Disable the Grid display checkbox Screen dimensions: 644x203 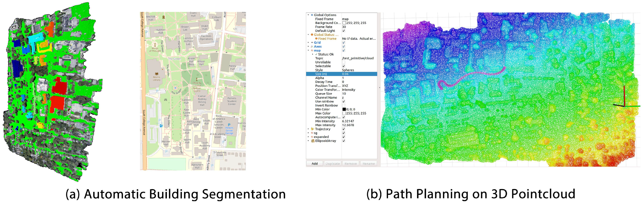(x=343, y=42)
